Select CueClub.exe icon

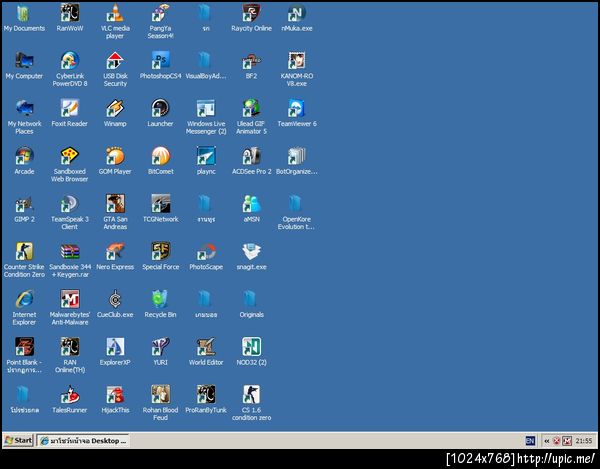coord(115,304)
